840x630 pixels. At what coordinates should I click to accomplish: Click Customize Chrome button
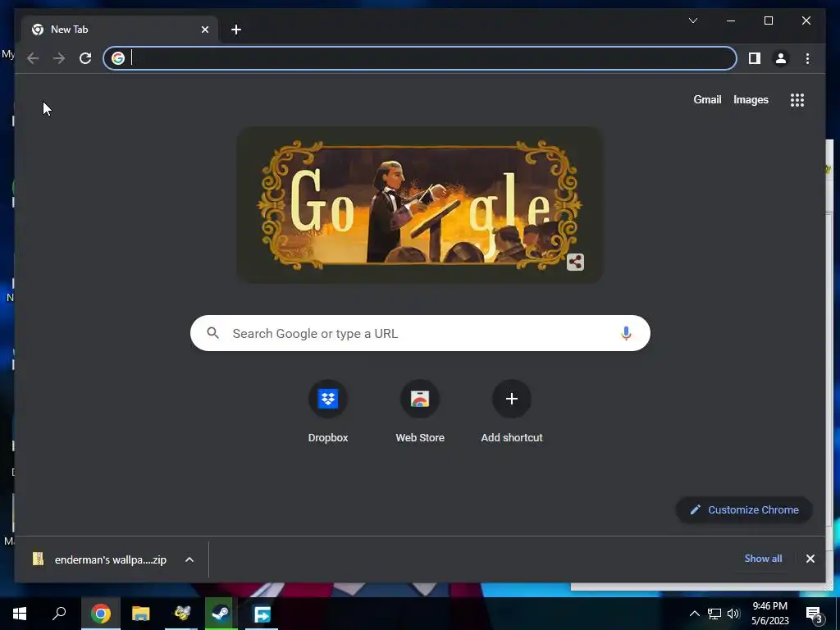coord(744,510)
